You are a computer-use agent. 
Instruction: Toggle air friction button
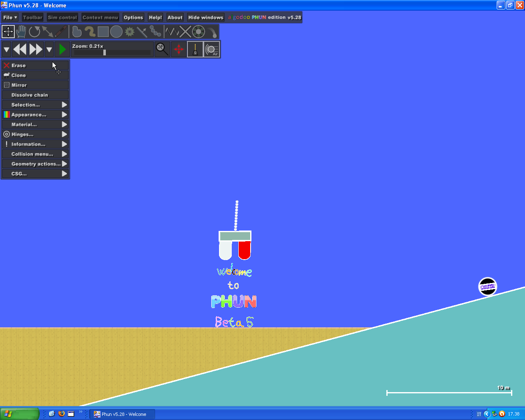click(x=212, y=50)
